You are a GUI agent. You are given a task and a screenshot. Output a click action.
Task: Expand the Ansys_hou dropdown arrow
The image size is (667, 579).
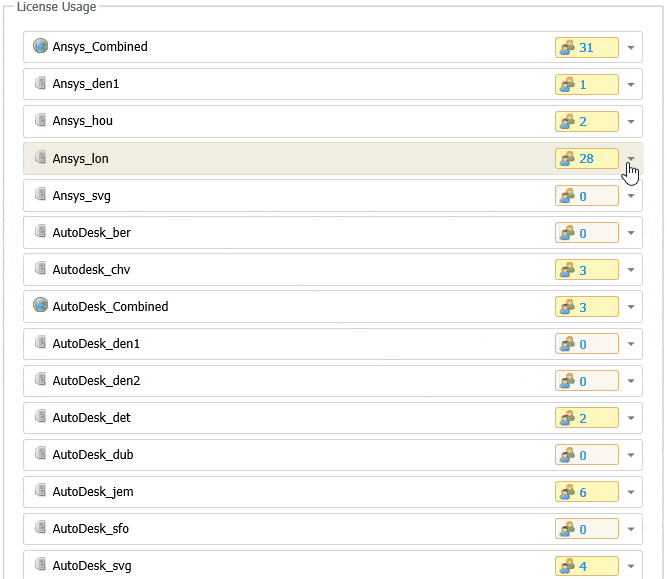pyautogui.click(x=631, y=122)
